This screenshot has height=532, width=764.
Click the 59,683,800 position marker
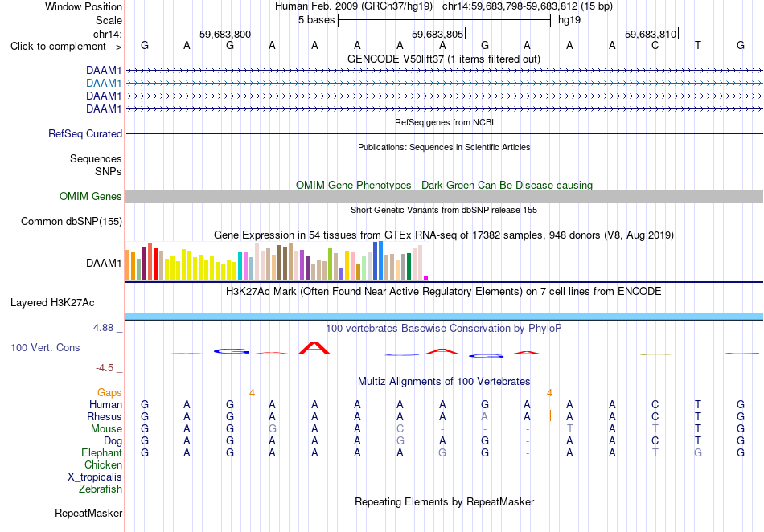click(x=225, y=34)
